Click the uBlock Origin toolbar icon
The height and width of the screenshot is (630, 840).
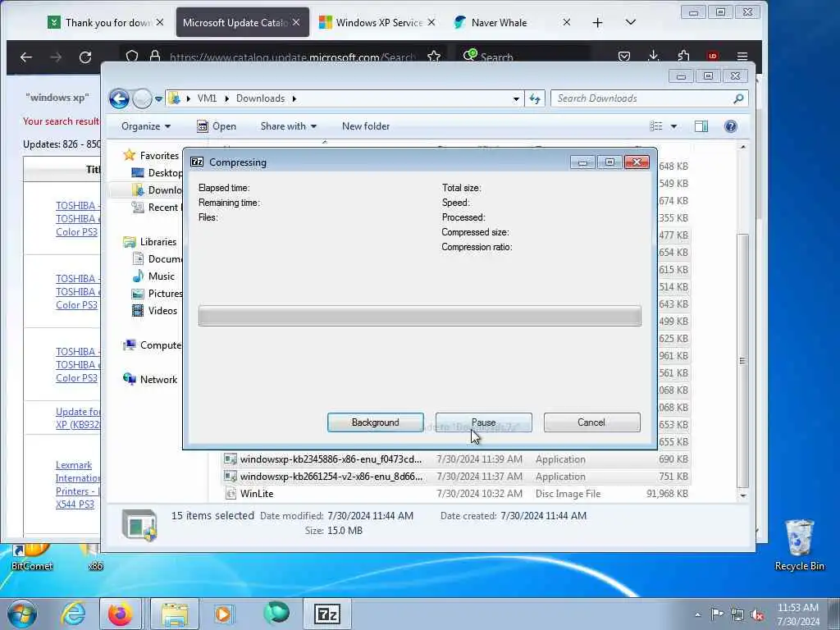pyautogui.click(x=713, y=56)
